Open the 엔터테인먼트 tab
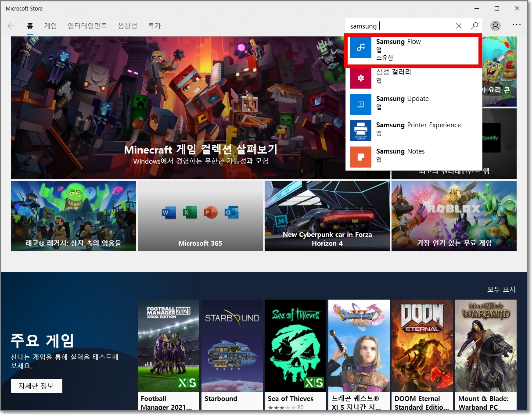This screenshot has height=415, width=532. pos(87,26)
